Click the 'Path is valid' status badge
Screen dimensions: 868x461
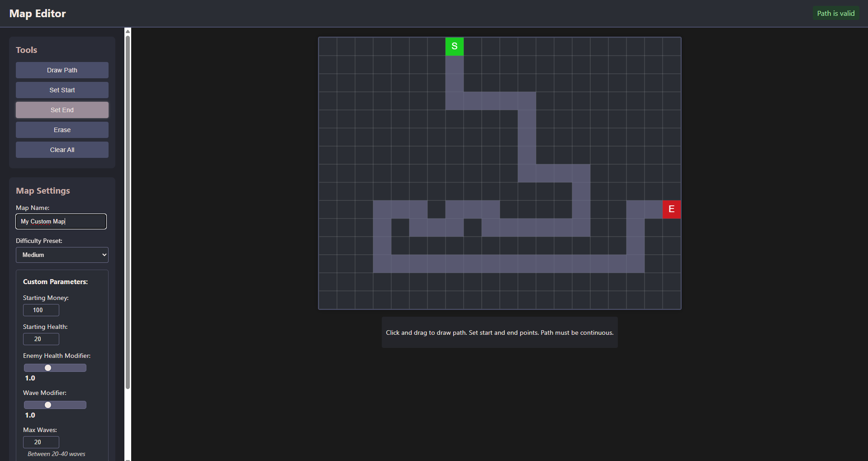(x=836, y=14)
